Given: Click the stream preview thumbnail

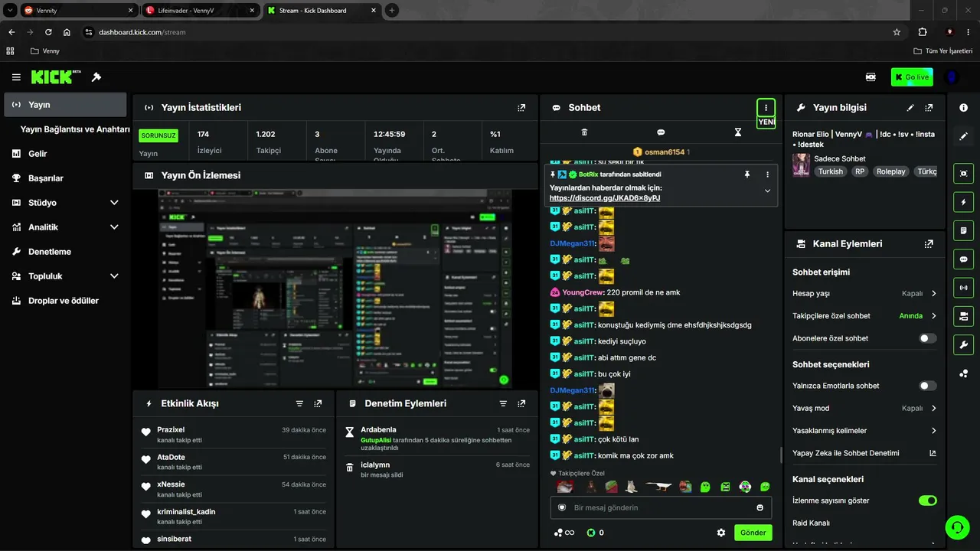Looking at the screenshot, I should tap(335, 289).
